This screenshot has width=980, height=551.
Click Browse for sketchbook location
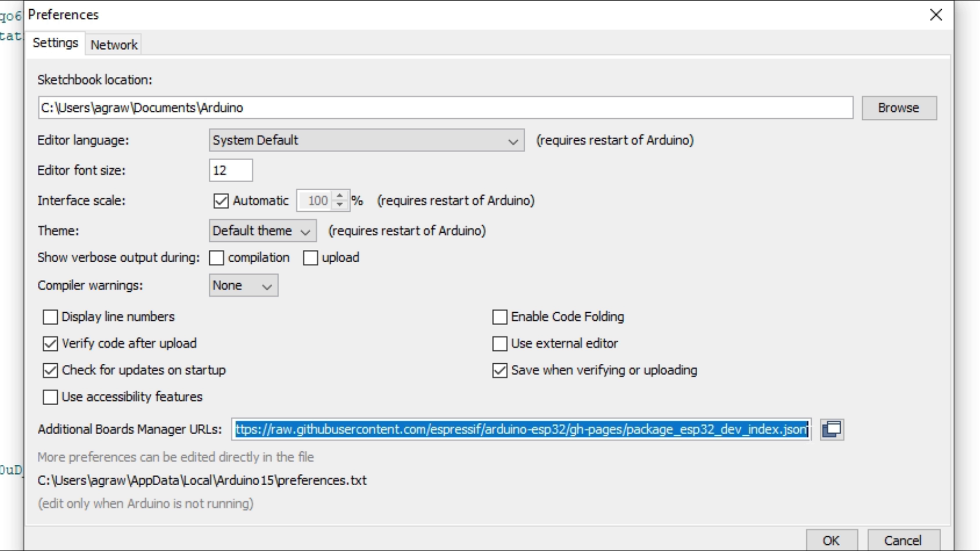tap(898, 108)
